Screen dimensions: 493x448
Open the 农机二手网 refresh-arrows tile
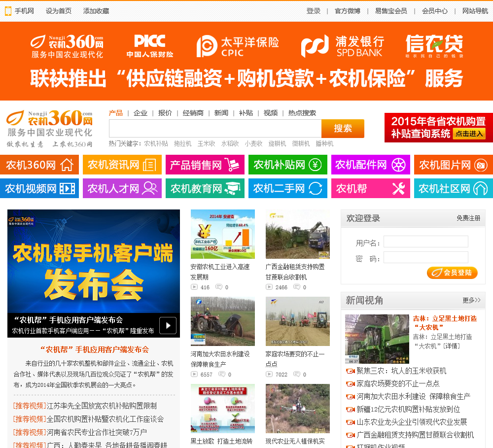point(288,188)
